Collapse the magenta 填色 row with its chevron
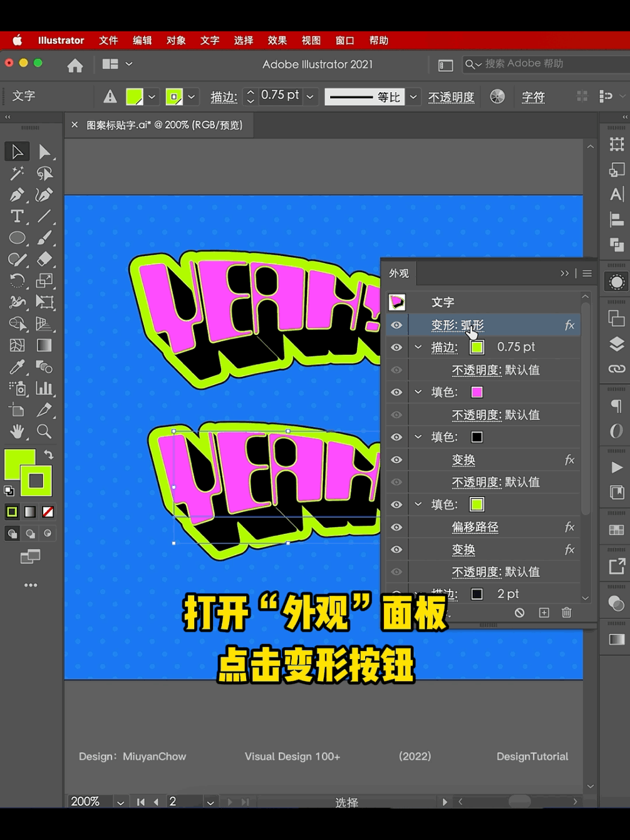The image size is (630, 840). click(418, 392)
